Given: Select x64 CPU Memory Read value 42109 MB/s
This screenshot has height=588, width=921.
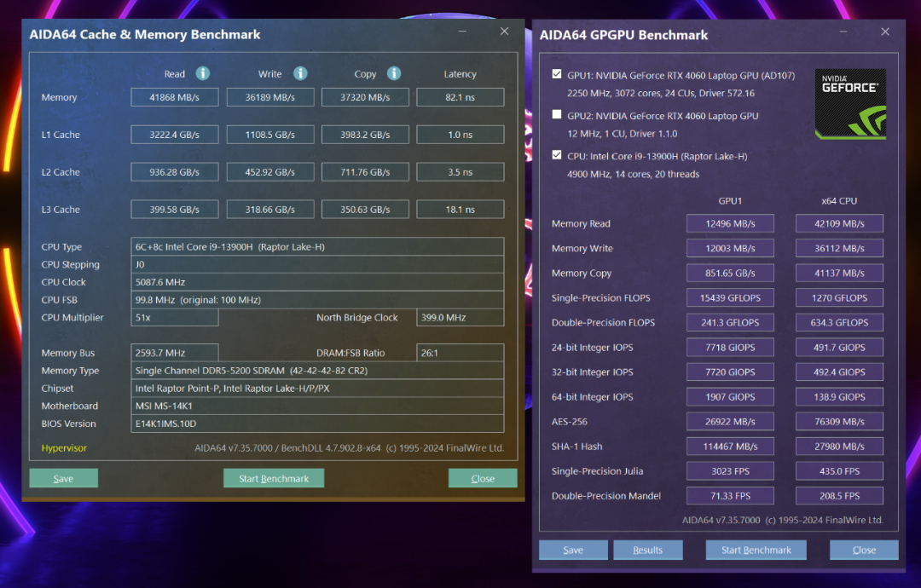Looking at the screenshot, I should click(839, 223).
